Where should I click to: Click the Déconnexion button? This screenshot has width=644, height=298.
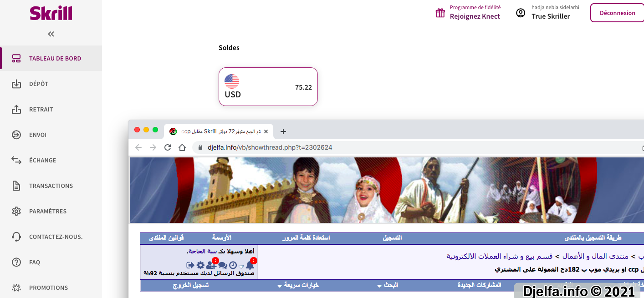click(617, 13)
